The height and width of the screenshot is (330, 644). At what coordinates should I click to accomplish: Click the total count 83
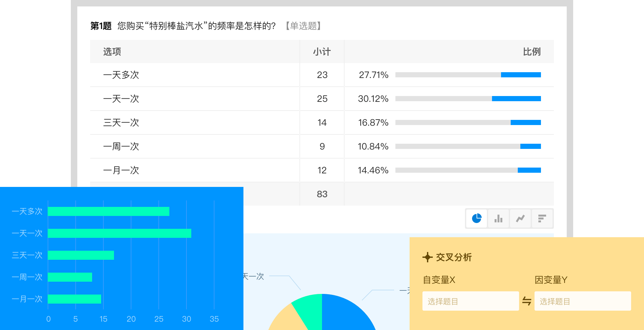point(322,194)
